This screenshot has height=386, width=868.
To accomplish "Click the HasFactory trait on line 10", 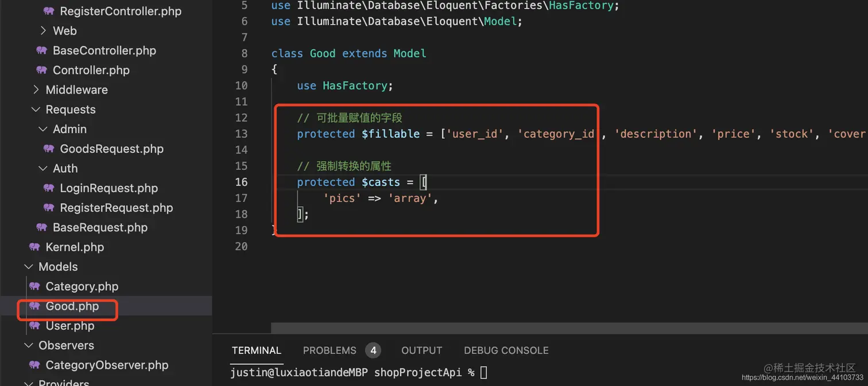I will pos(355,85).
